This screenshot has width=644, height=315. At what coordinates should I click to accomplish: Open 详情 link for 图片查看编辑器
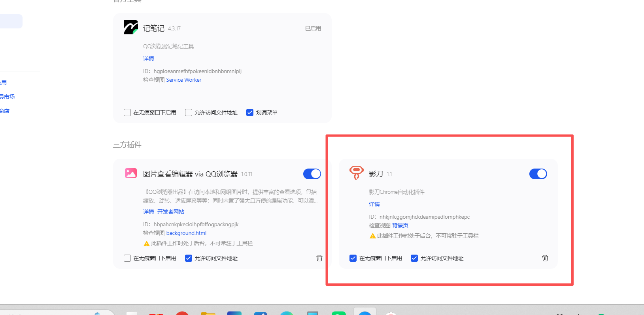[x=149, y=212]
